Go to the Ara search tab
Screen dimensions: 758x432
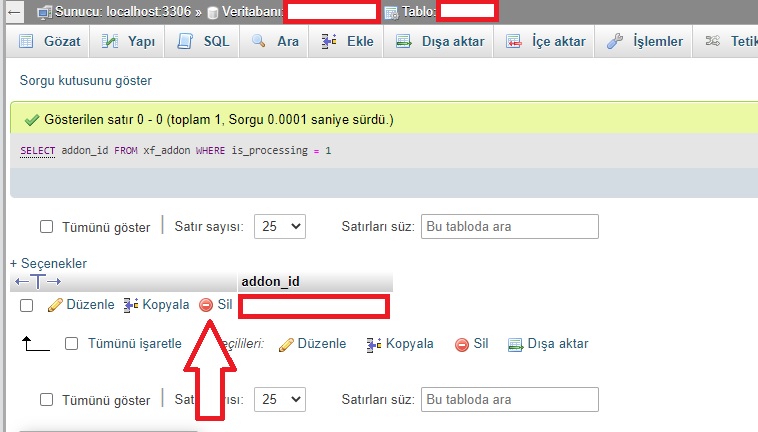pos(275,42)
